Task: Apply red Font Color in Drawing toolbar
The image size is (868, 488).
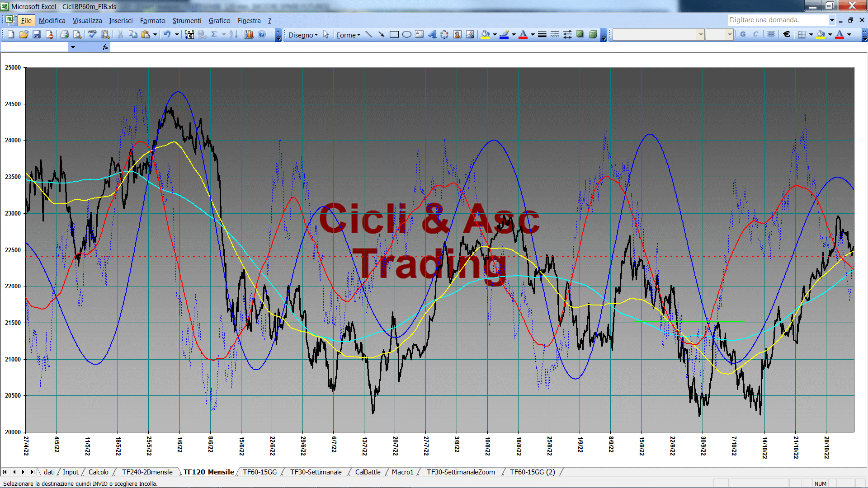Action: [x=523, y=35]
